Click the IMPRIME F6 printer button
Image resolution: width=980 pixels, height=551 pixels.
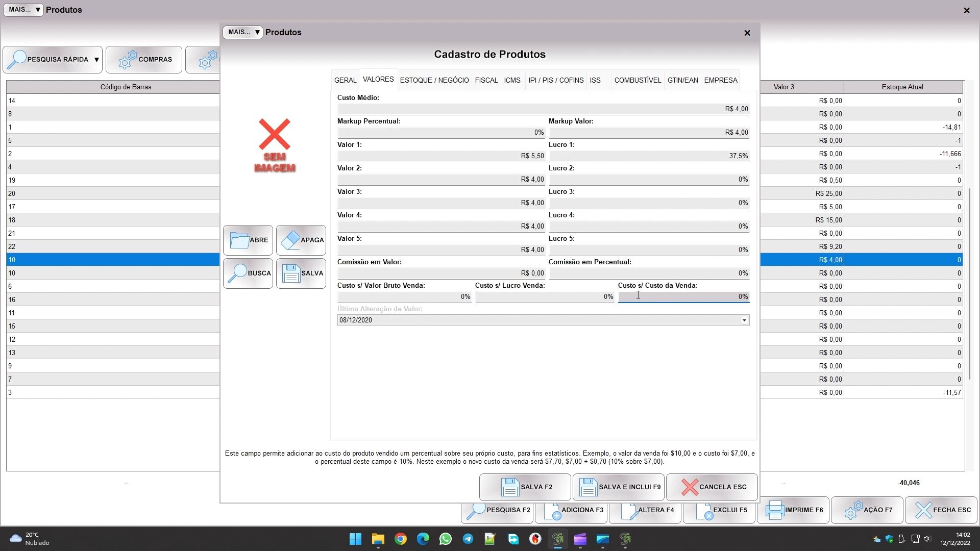point(793,510)
